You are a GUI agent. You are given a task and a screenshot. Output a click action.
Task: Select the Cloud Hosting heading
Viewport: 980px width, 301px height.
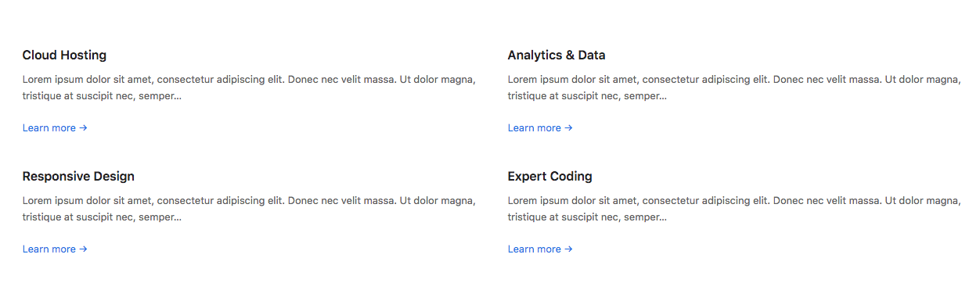(64, 56)
